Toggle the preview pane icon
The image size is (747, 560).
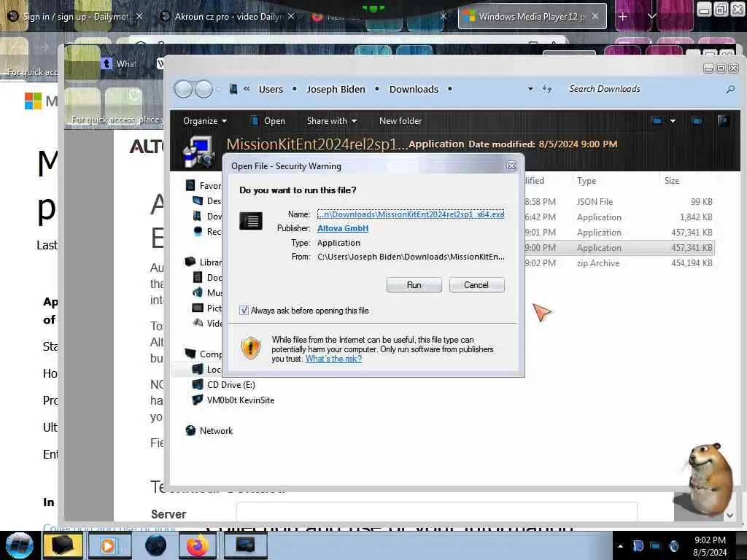point(697,121)
